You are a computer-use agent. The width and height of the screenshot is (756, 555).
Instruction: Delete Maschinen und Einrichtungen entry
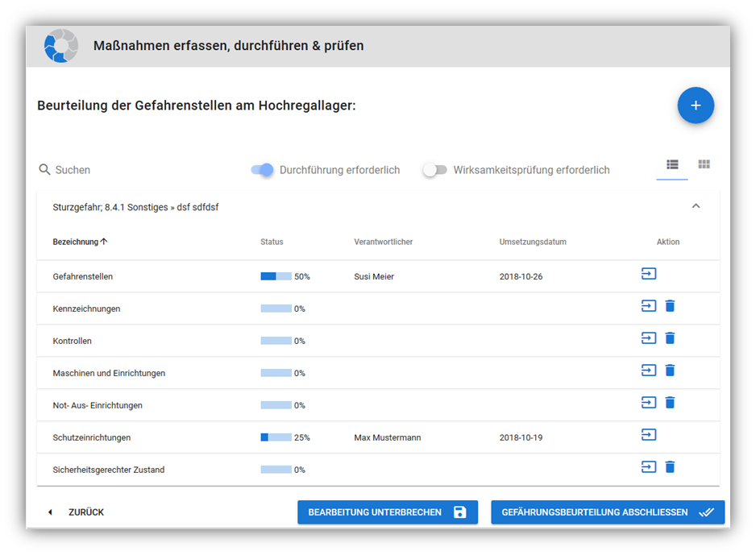tap(670, 371)
